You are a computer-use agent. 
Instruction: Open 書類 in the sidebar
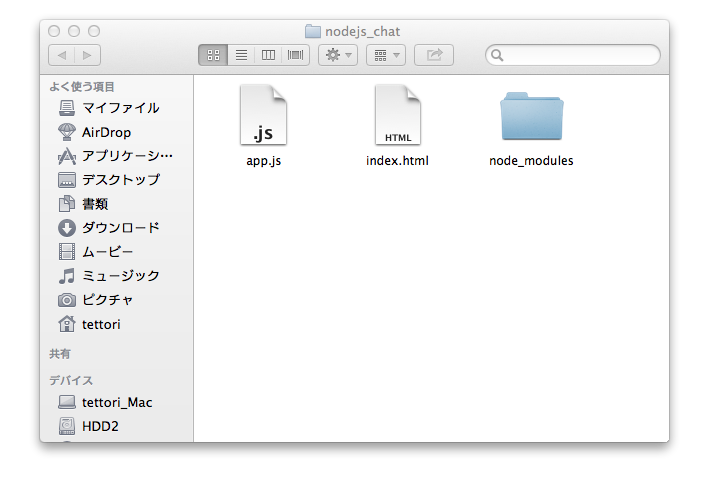117,204
